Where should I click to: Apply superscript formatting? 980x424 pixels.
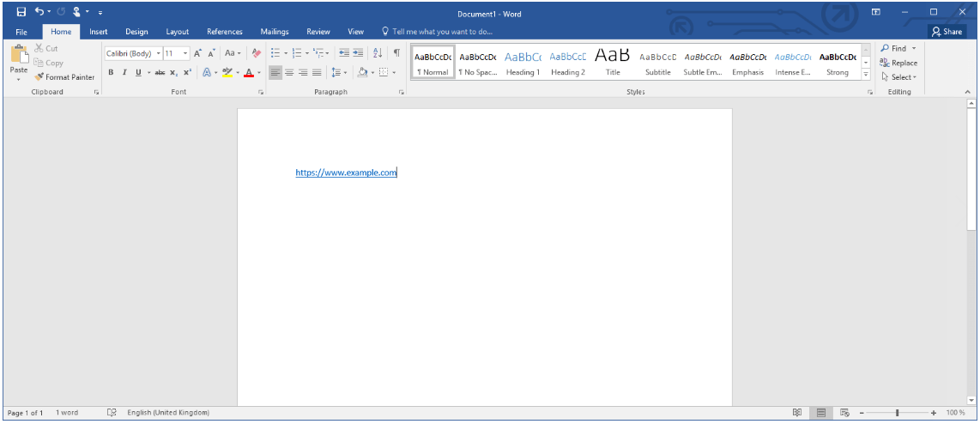187,73
